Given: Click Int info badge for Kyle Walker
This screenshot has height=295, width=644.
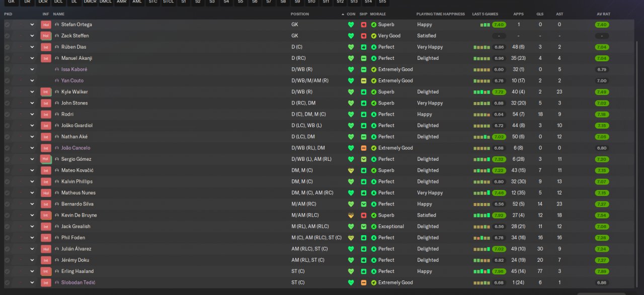Looking at the screenshot, I should (x=46, y=92).
